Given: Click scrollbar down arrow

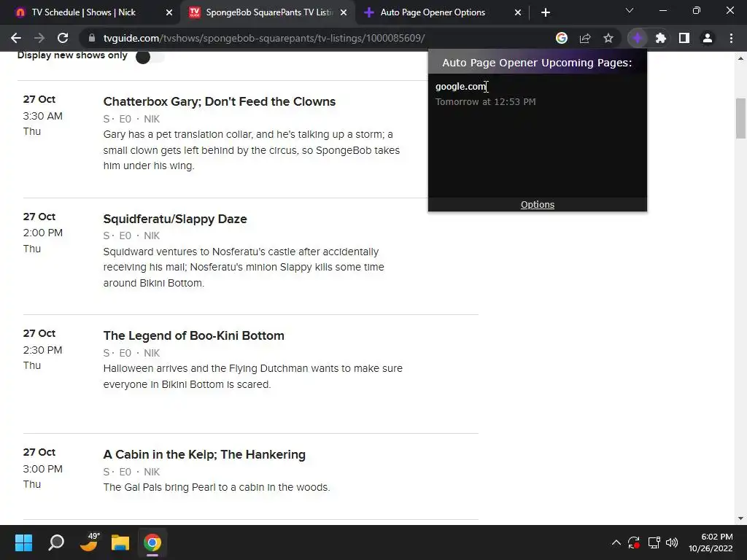Looking at the screenshot, I should (740, 518).
